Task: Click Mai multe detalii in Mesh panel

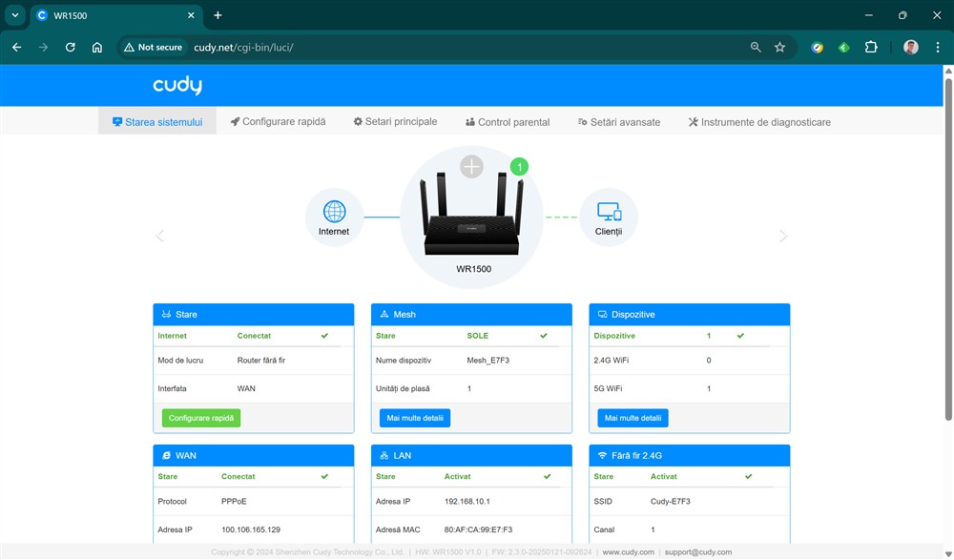Action: coord(415,418)
